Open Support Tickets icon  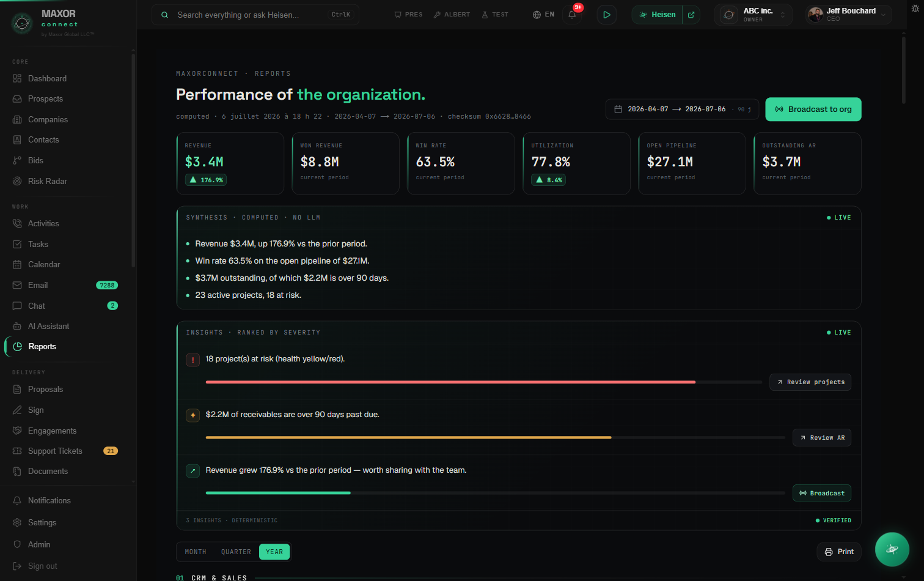(x=17, y=451)
